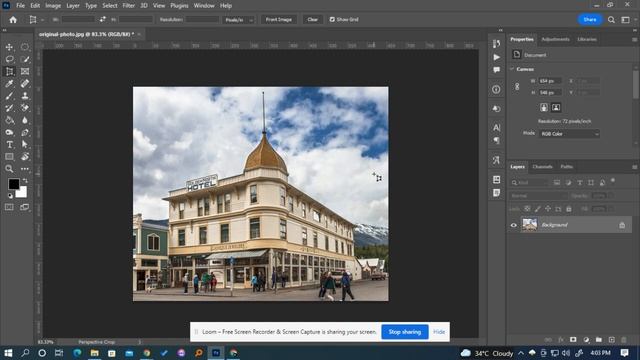
Task: Select the Quick Selection brush tool
Action: pyautogui.click(x=25, y=60)
